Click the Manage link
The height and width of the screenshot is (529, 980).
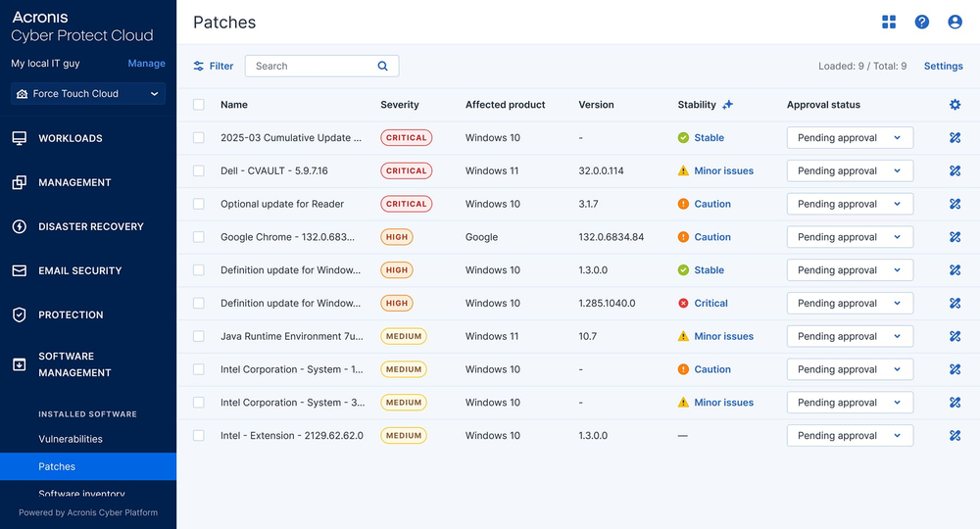click(147, 63)
